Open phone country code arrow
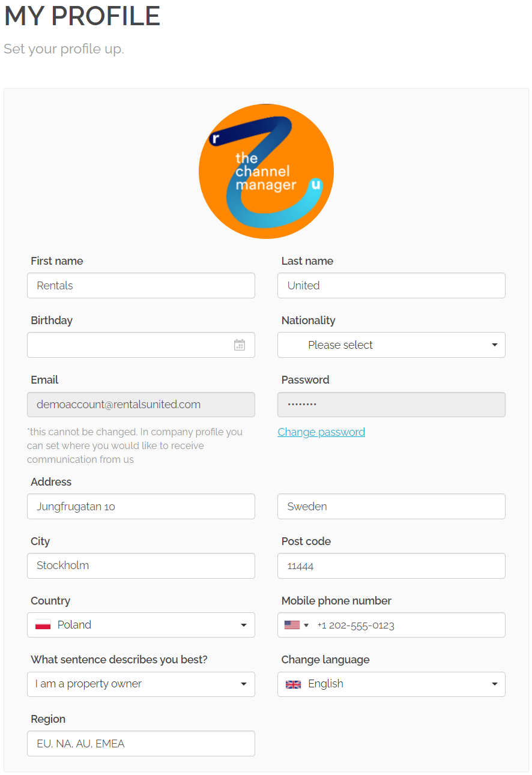Image resolution: width=532 pixels, height=775 pixels. [x=306, y=625]
